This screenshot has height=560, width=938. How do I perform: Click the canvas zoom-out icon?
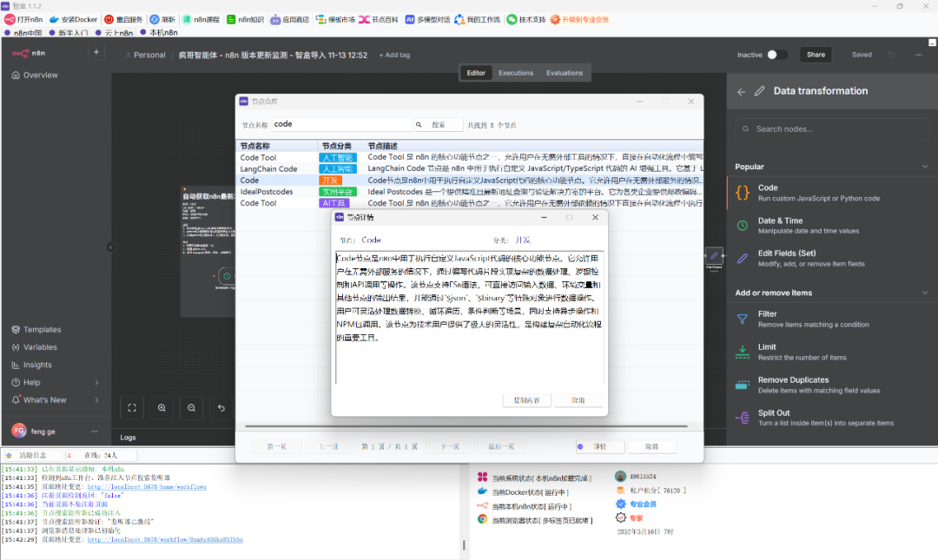coord(191,408)
